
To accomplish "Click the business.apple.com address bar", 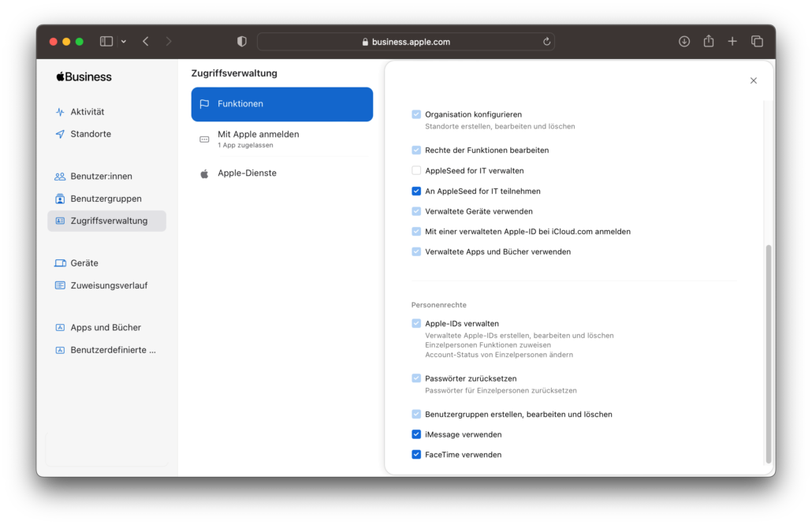I will (x=405, y=42).
